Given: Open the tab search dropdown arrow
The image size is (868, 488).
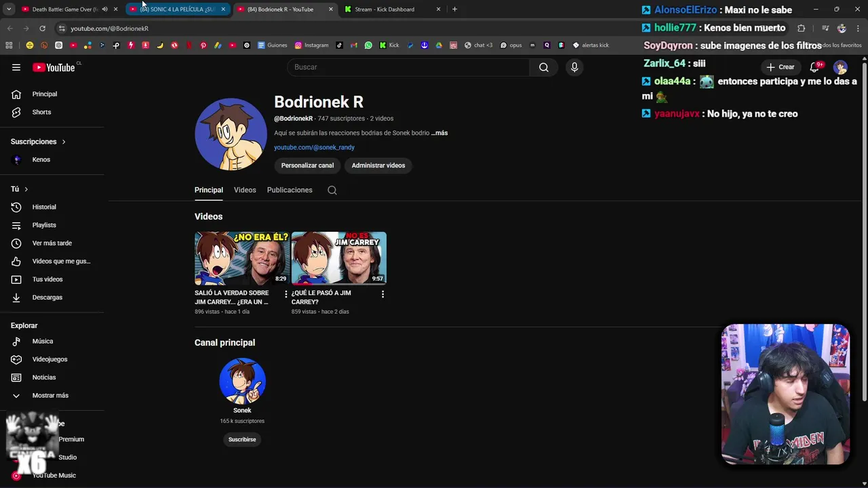Looking at the screenshot, I should (x=9, y=9).
